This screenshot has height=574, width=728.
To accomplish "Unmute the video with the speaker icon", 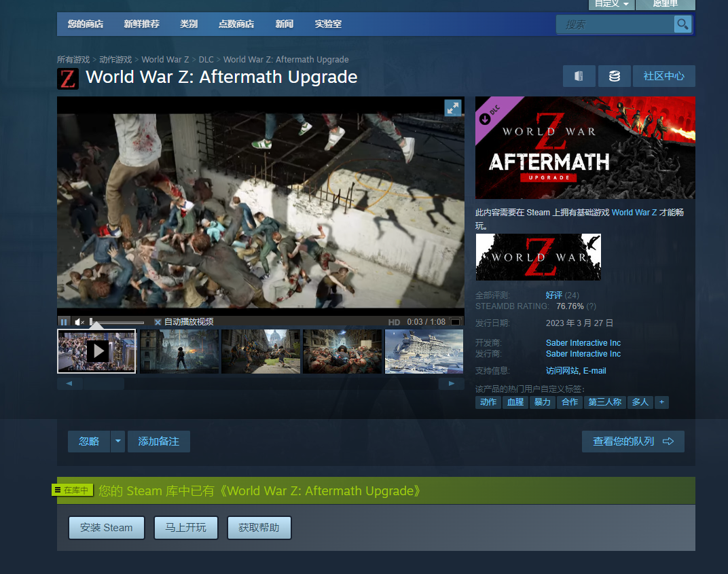I will click(79, 322).
